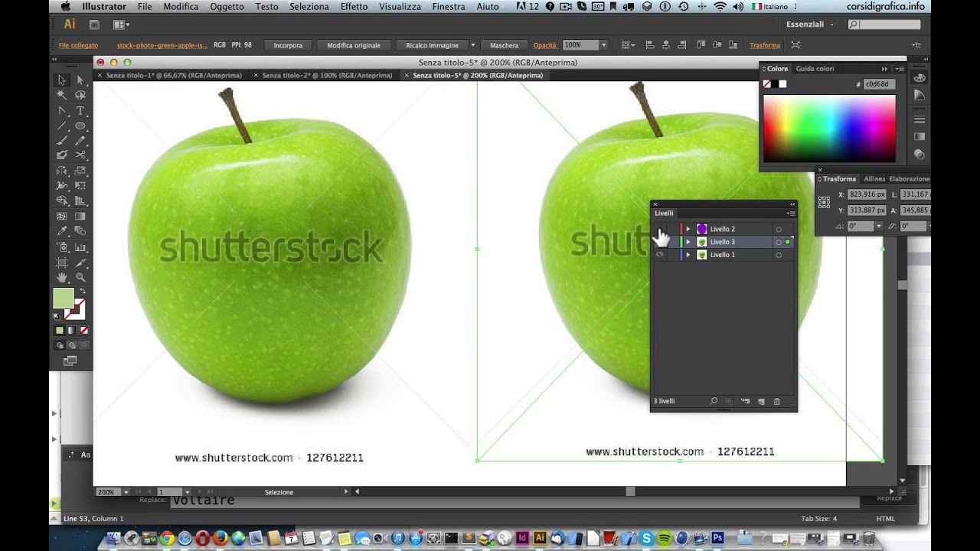Click the Modifica originale button
This screenshot has height=551, width=980.
click(354, 45)
